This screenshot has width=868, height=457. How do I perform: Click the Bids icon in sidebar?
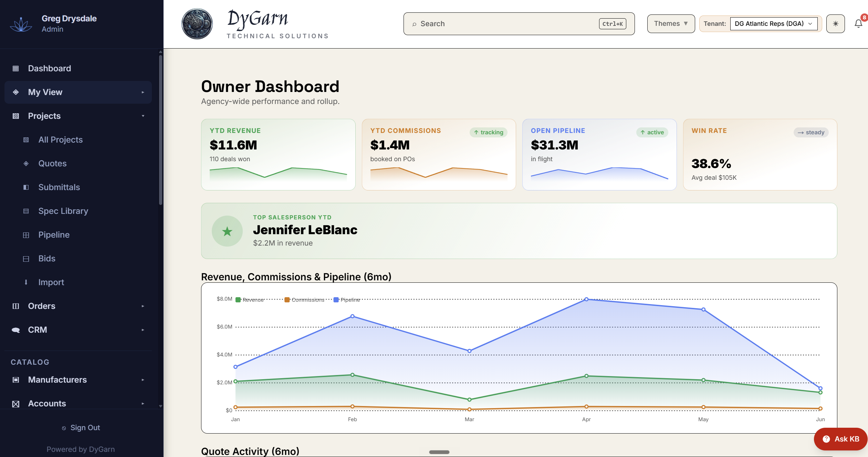[x=26, y=259]
